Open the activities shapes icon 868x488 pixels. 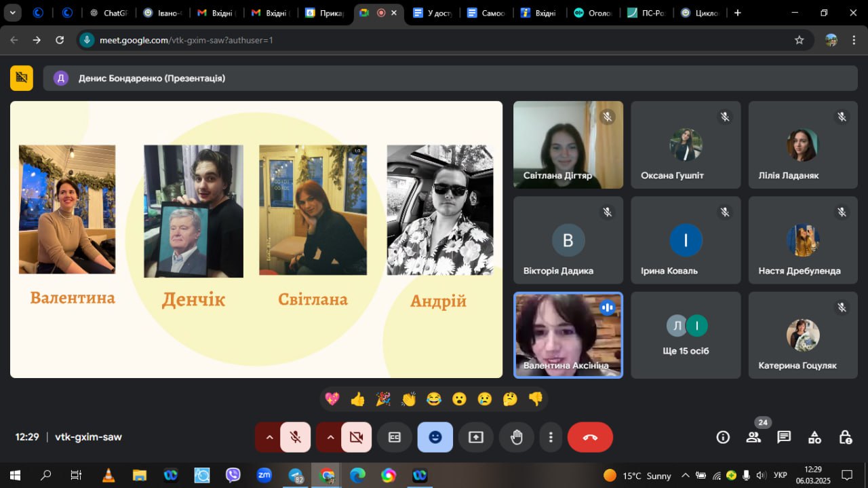814,437
